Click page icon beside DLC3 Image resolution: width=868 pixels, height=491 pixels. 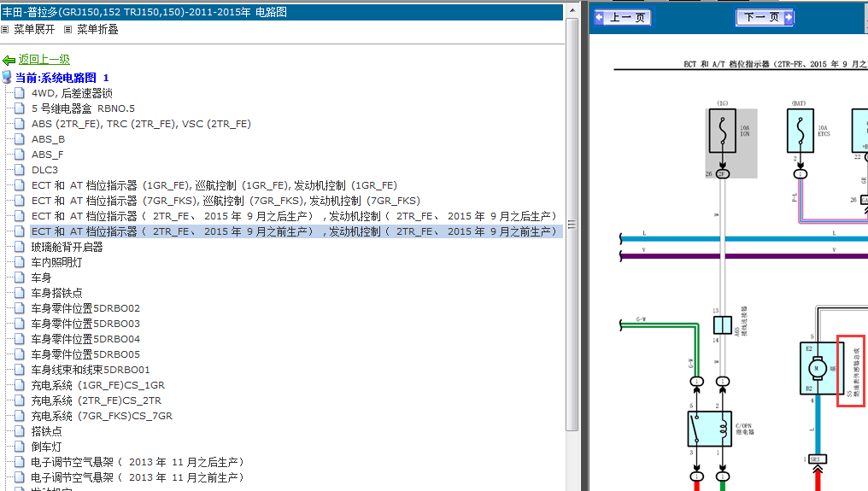click(x=20, y=169)
